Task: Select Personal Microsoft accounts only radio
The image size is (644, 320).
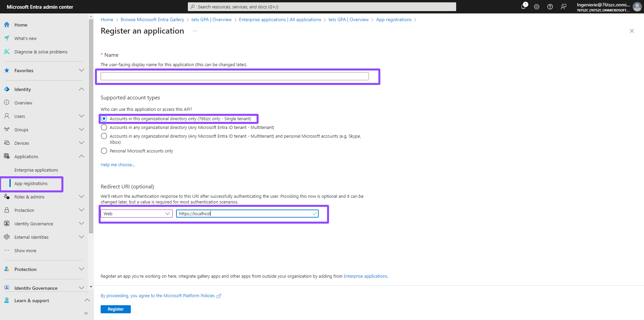Action: coord(104,151)
